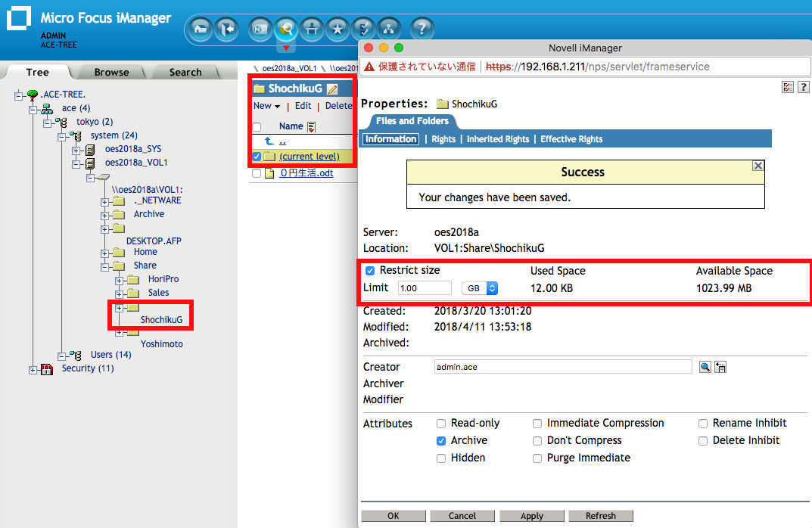Collapse the tokyo (2) tree node

point(48,123)
